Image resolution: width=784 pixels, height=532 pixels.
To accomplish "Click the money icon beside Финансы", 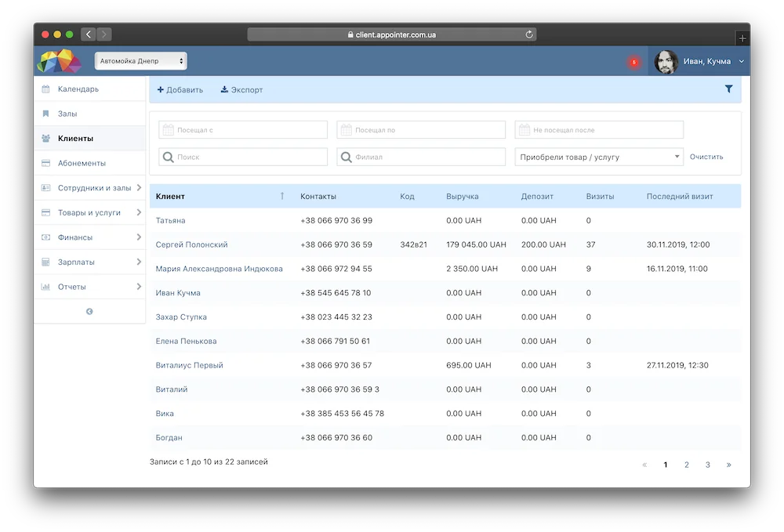I will click(x=45, y=237).
